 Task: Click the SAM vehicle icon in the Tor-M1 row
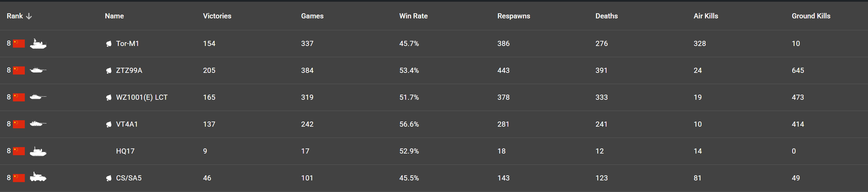38,44
